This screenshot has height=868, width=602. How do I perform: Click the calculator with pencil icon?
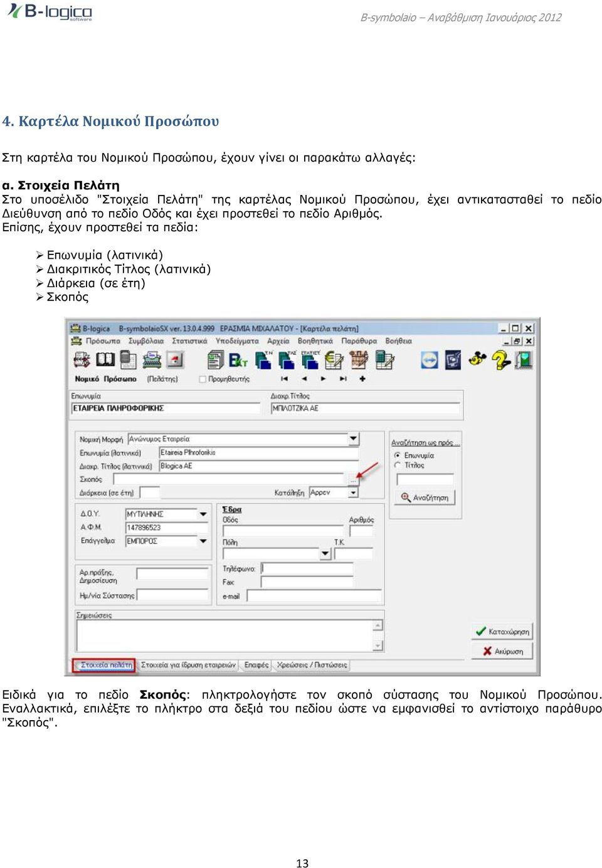coord(384,360)
